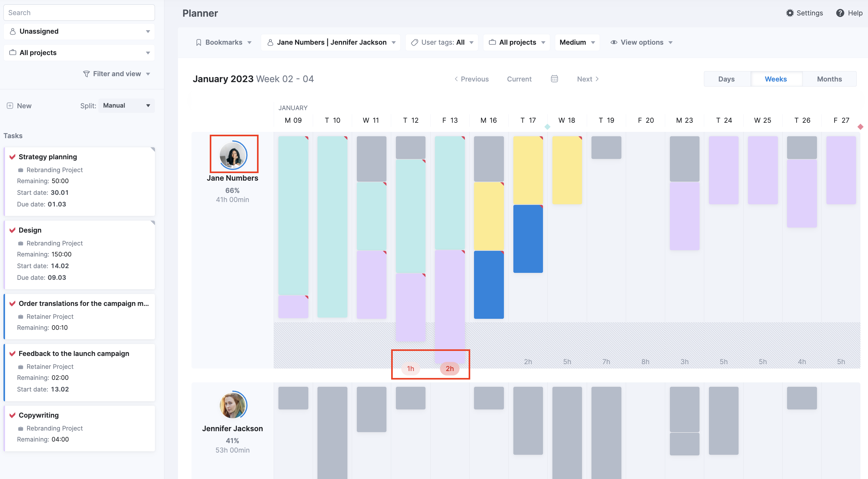The width and height of the screenshot is (868, 479).
Task: Open Jane Numbers | Jennifer Jackson user selector
Action: point(331,42)
